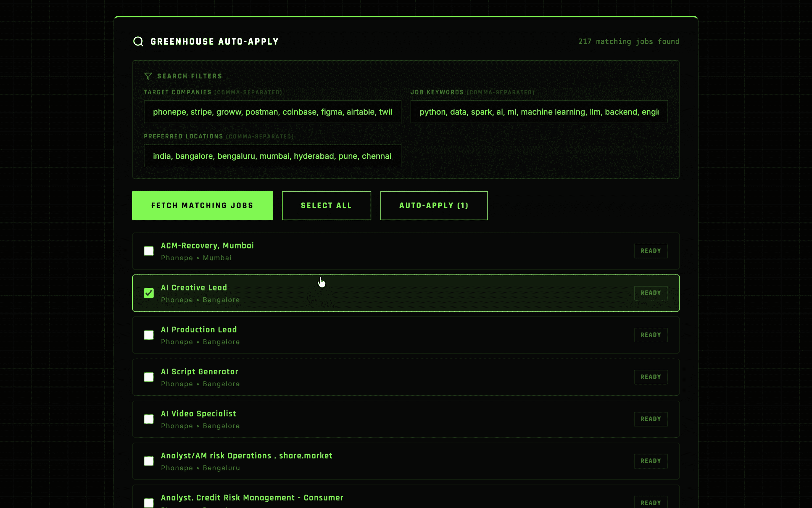The image size is (812, 508).
Task: Select the AI Script Generator checkbox
Action: click(x=149, y=377)
